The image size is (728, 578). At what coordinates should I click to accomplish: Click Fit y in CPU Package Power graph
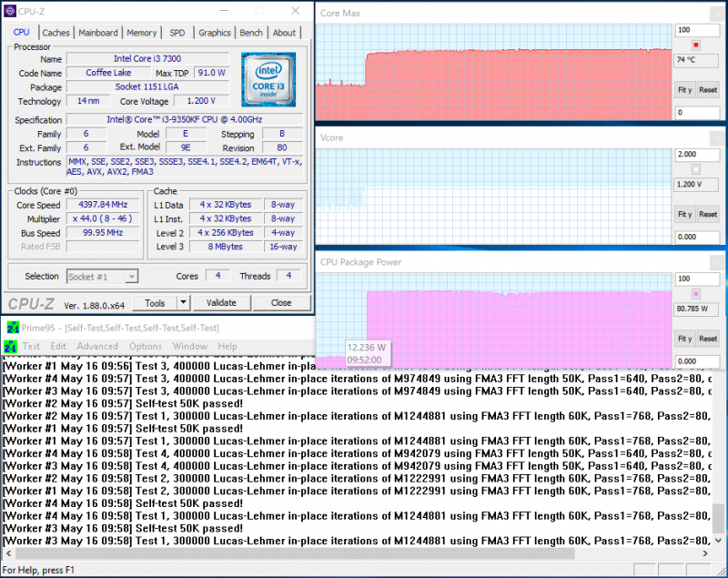(685, 339)
